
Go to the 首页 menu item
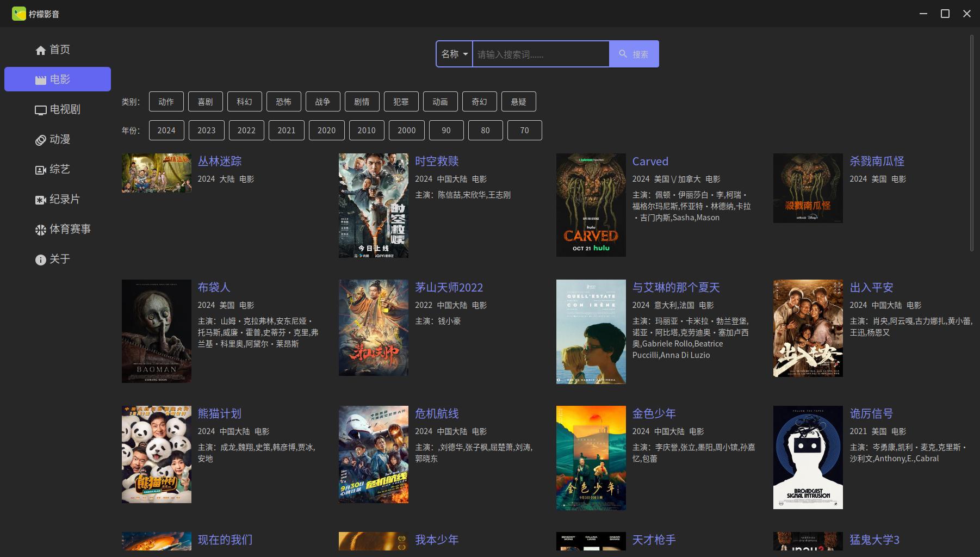point(58,49)
